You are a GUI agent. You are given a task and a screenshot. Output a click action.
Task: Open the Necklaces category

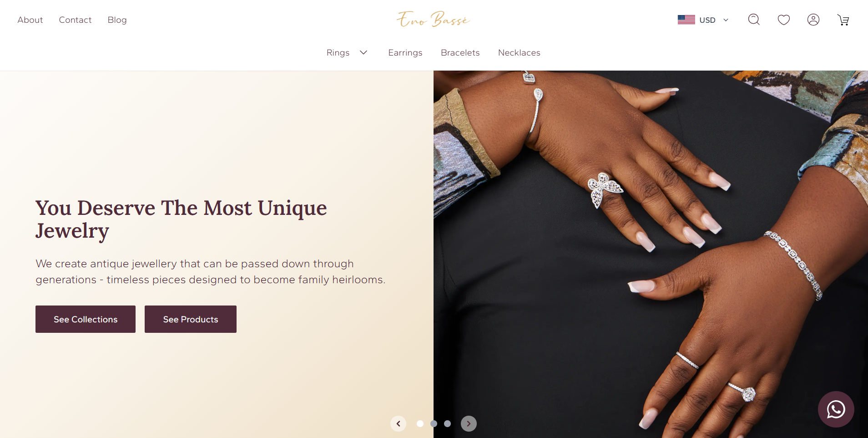(519, 52)
